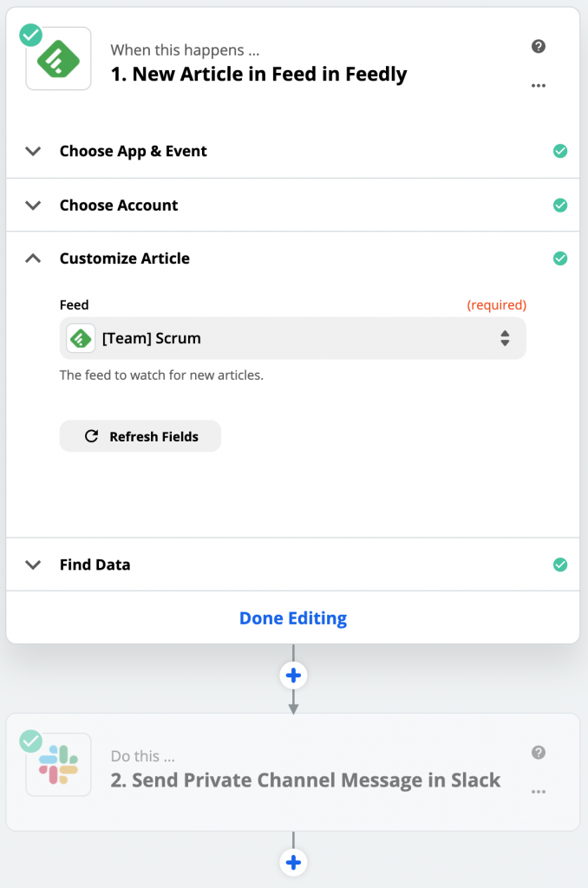Expand the Choose Account section
This screenshot has width=588, height=888.
coord(34,206)
